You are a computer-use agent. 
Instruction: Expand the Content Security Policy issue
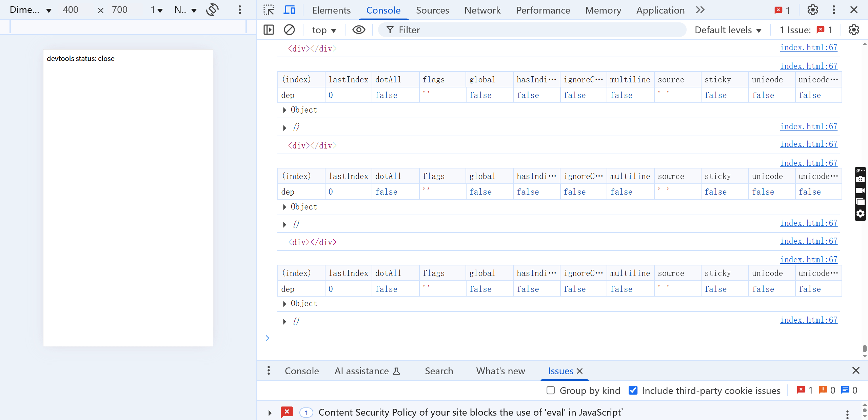click(x=270, y=413)
